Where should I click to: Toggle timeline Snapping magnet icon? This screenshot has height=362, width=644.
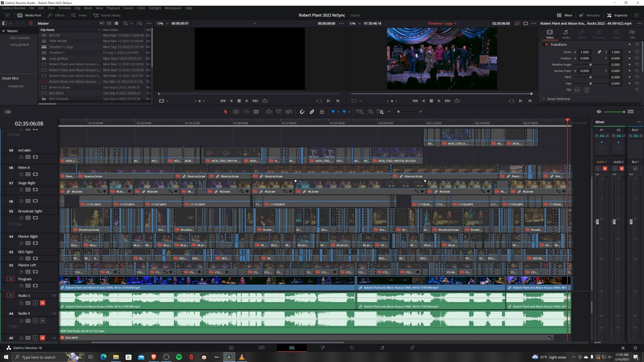click(x=302, y=112)
